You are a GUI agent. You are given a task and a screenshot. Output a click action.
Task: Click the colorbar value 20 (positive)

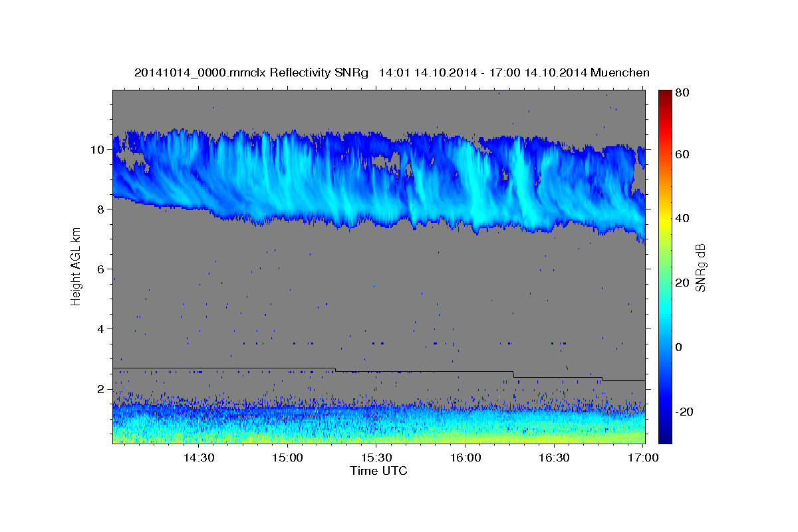pos(682,283)
